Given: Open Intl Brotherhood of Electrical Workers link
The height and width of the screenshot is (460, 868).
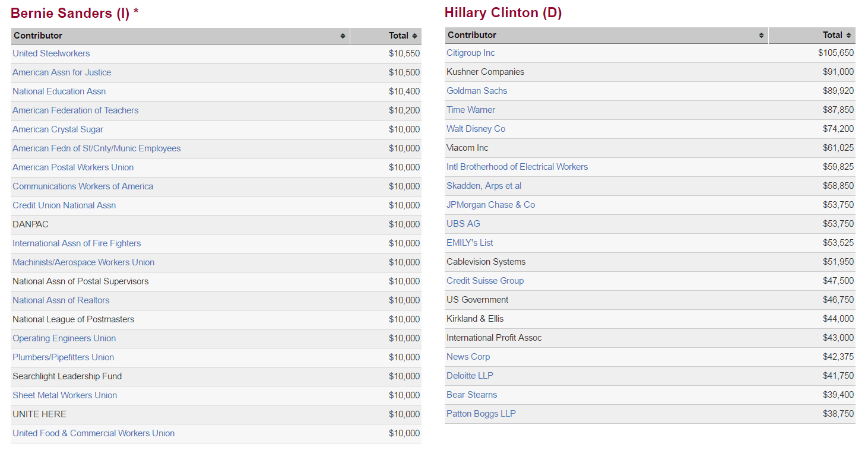Looking at the screenshot, I should 517,167.
